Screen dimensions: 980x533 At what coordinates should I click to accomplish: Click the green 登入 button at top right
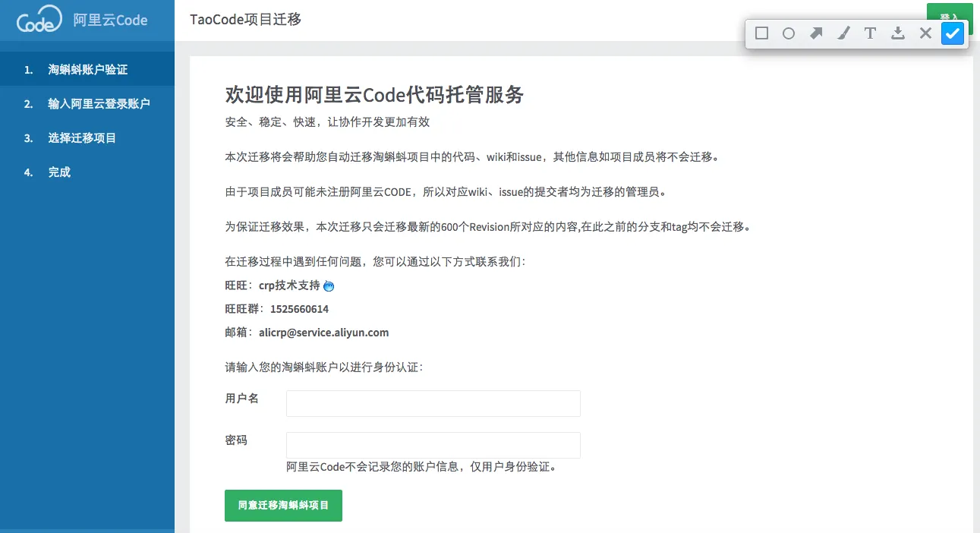(x=950, y=15)
